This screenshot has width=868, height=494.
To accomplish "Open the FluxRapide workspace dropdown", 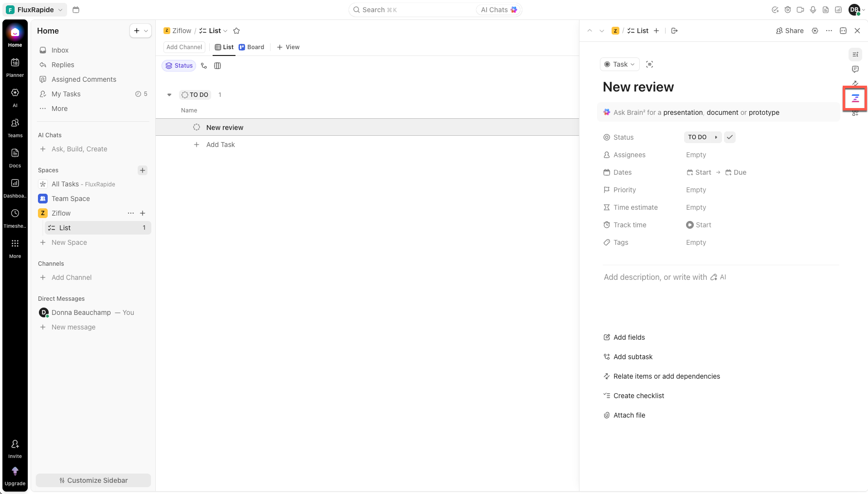I will tap(35, 10).
